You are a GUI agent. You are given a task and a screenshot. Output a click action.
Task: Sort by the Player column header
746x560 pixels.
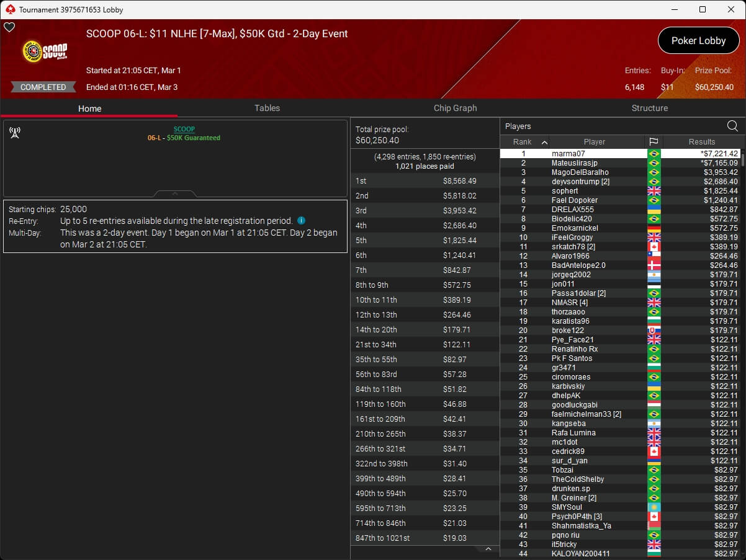[594, 142]
